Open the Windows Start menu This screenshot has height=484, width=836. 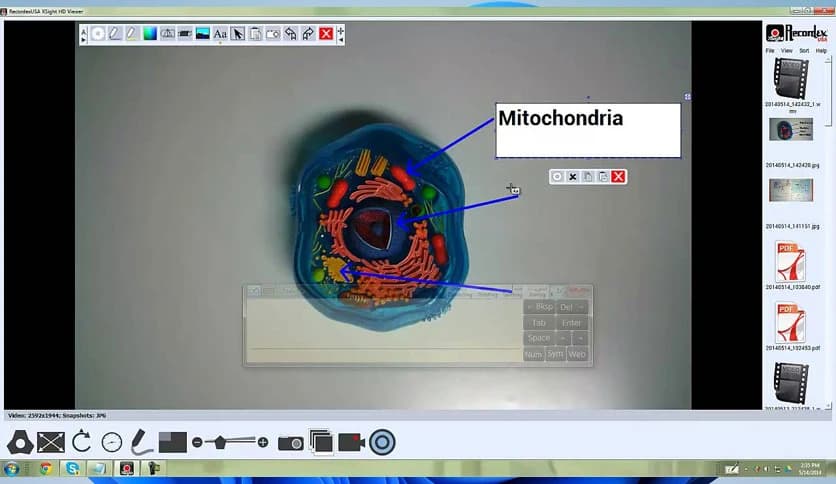(11, 469)
